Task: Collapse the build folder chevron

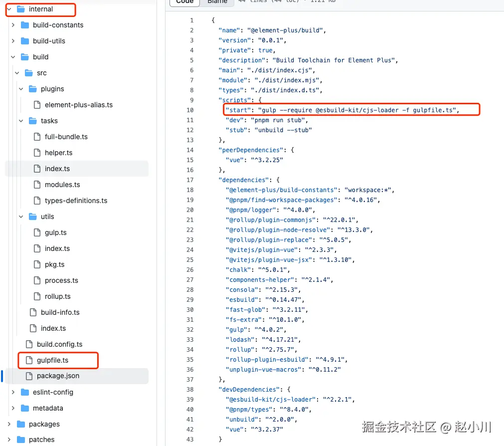Action: [13, 57]
